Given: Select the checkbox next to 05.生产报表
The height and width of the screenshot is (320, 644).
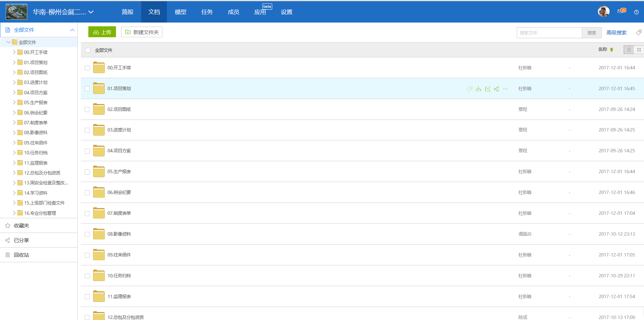Looking at the screenshot, I should [87, 172].
